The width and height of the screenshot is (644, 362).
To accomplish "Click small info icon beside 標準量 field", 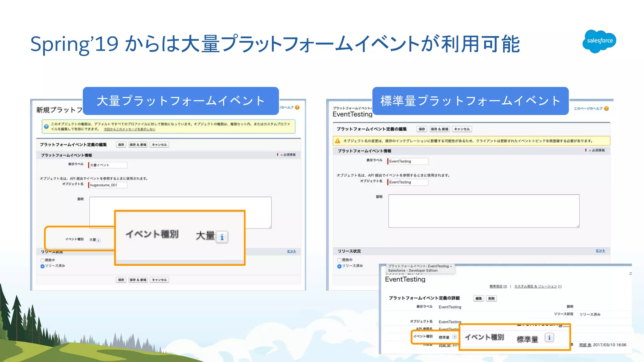I will pos(455,337).
